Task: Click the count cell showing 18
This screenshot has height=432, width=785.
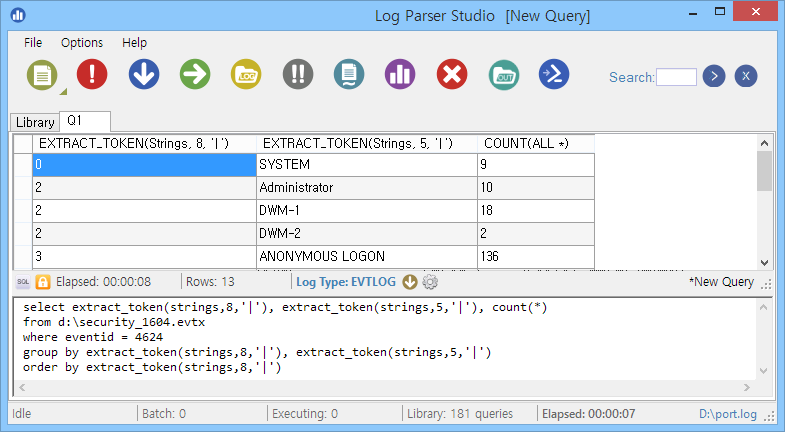Action: pyautogui.click(x=536, y=211)
